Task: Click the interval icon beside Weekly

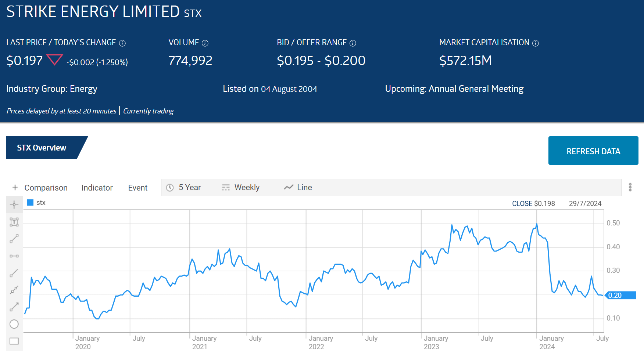Action: click(x=226, y=188)
